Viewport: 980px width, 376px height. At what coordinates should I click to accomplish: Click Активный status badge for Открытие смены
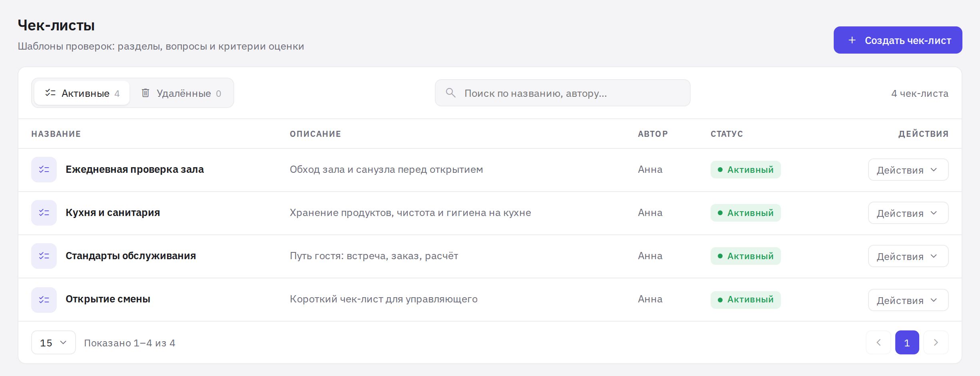745,300
